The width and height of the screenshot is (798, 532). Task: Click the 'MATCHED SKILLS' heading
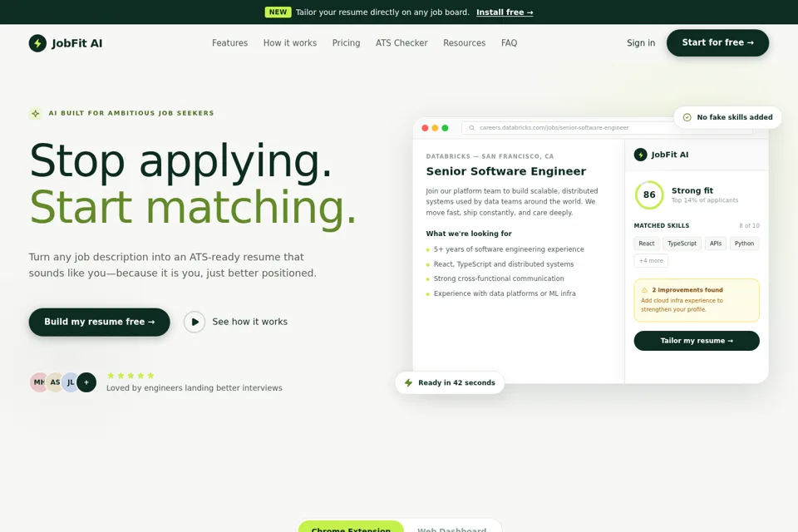(x=661, y=225)
